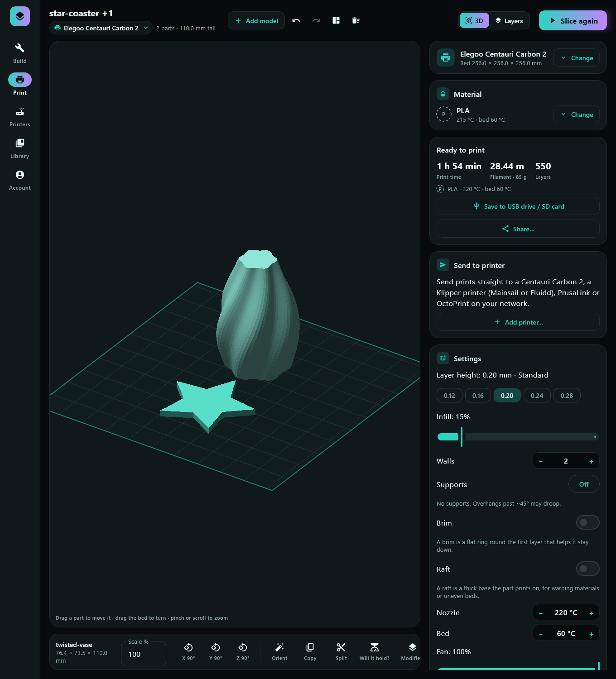This screenshot has width=616, height=679.
Task: Decrease Nozzle temperature
Action: point(541,612)
